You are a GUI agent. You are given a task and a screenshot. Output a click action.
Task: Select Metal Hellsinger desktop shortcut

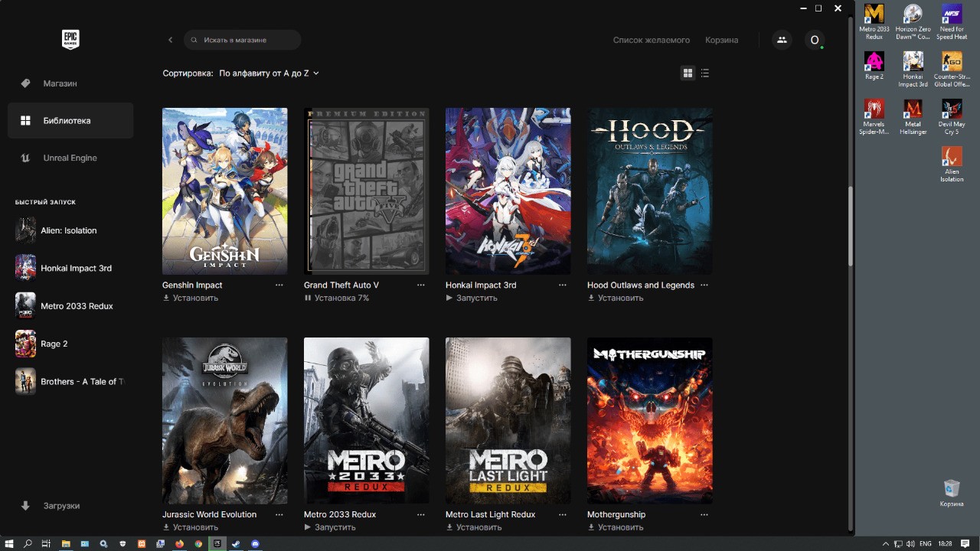tap(913, 117)
